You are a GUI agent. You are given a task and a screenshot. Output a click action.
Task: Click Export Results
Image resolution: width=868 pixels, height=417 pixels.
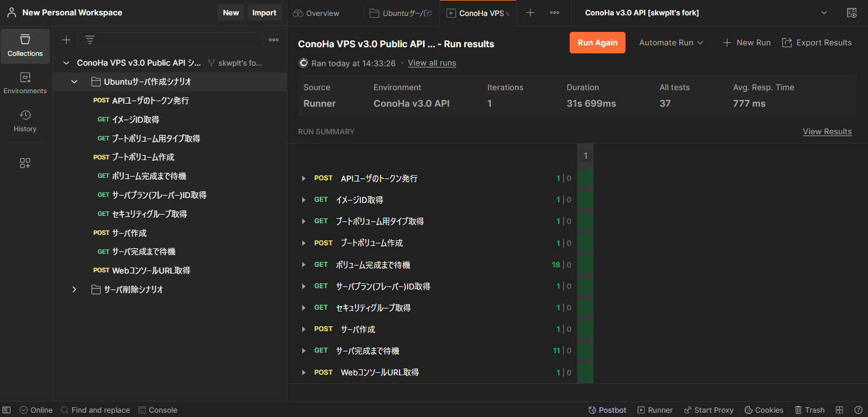click(x=816, y=42)
